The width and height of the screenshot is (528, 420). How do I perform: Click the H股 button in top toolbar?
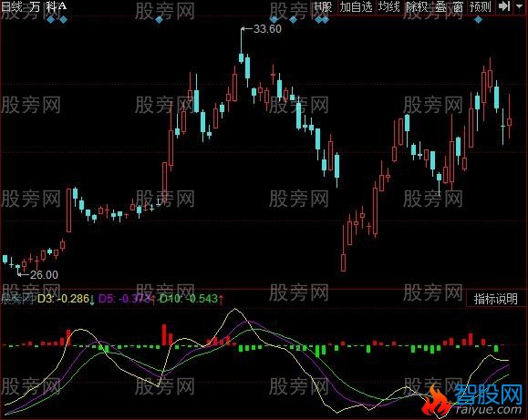324,6
